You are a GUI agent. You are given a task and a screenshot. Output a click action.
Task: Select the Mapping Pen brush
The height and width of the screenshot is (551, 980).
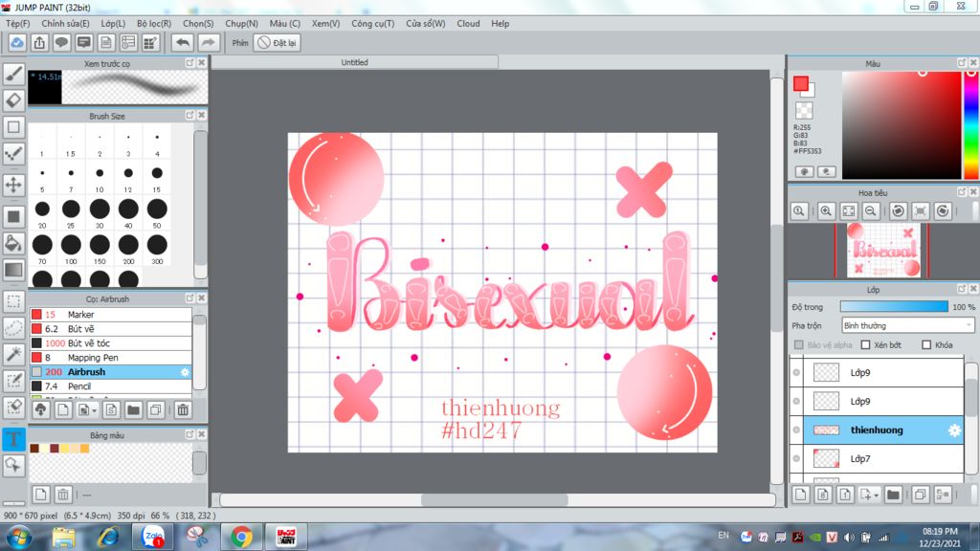[111, 358]
